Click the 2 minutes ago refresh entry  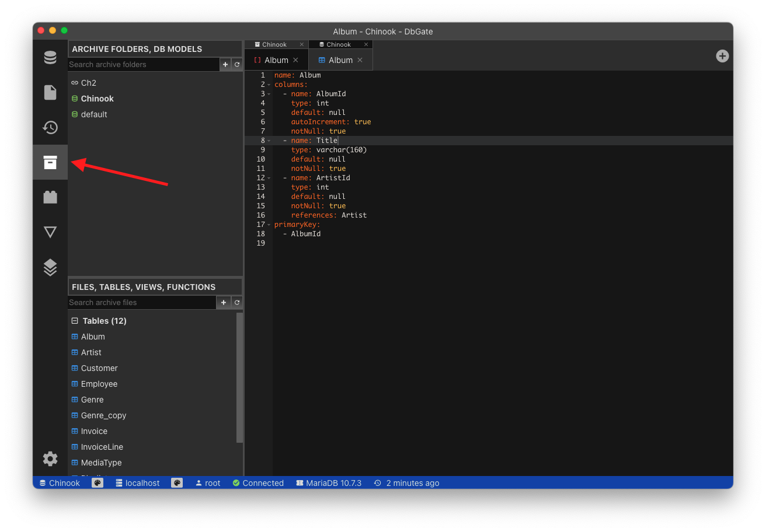click(406, 483)
